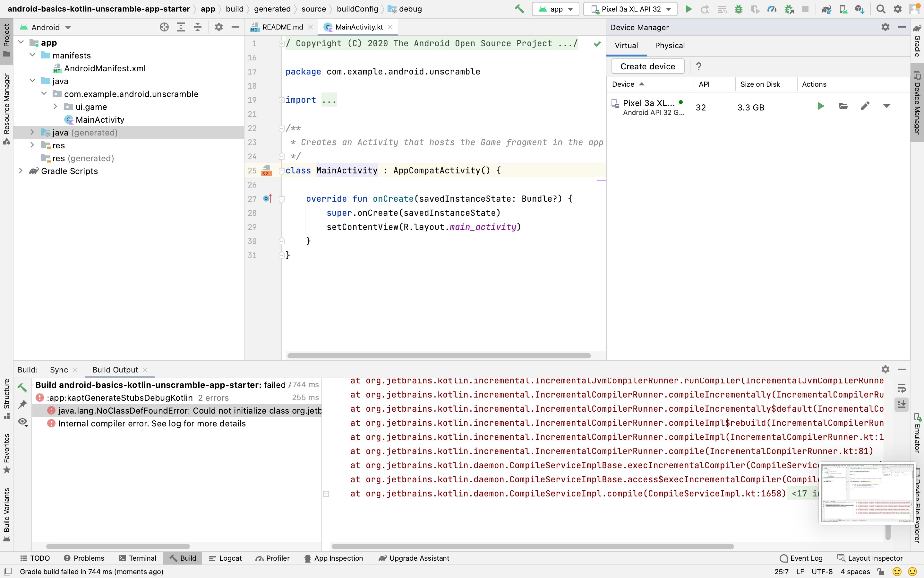The image size is (924, 578).
Task: Collapse all in Project panel
Action: (197, 27)
